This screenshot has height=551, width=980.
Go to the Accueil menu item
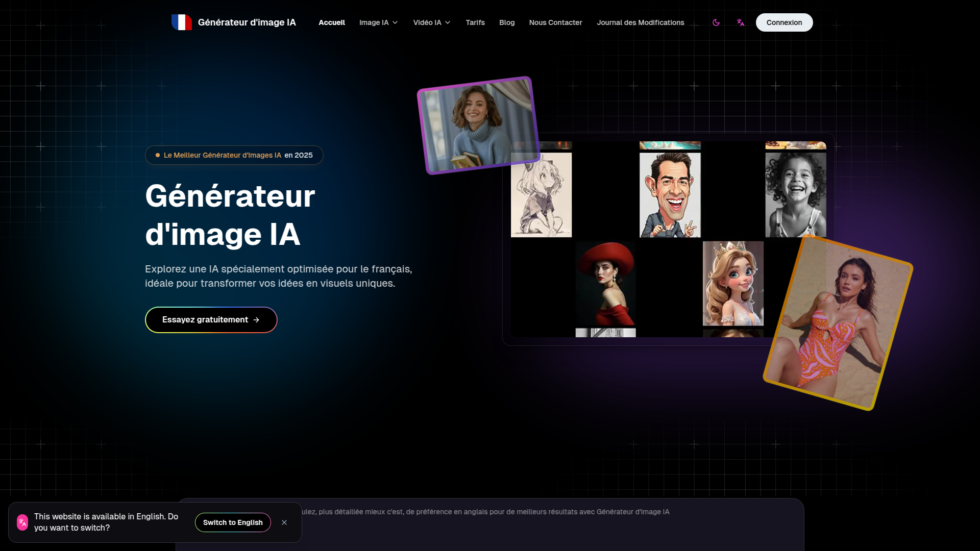[332, 22]
